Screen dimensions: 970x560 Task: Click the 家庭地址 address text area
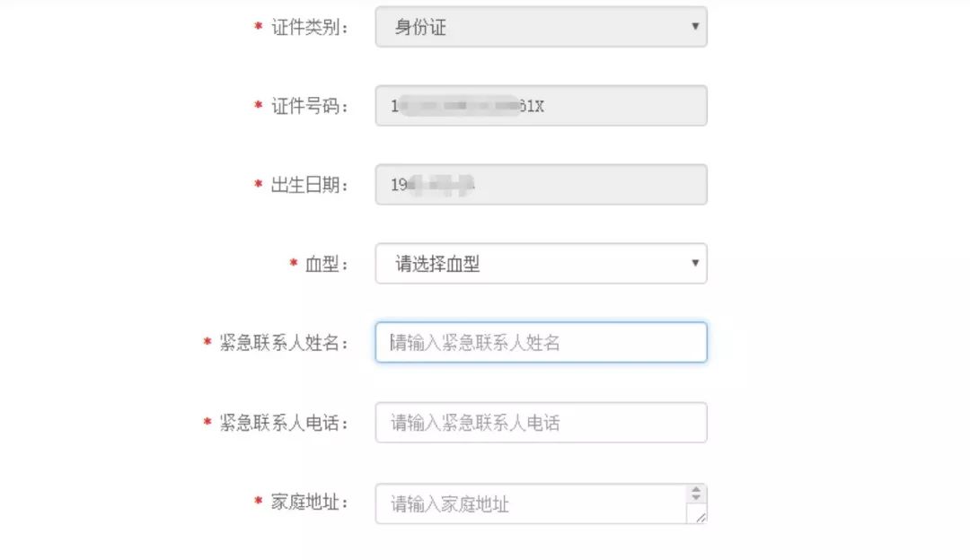pos(530,503)
